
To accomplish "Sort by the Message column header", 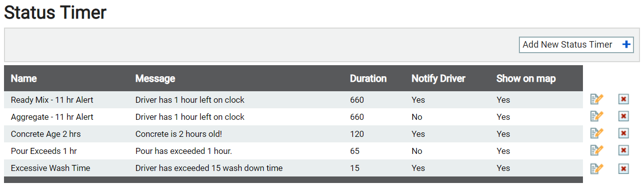I will [155, 79].
